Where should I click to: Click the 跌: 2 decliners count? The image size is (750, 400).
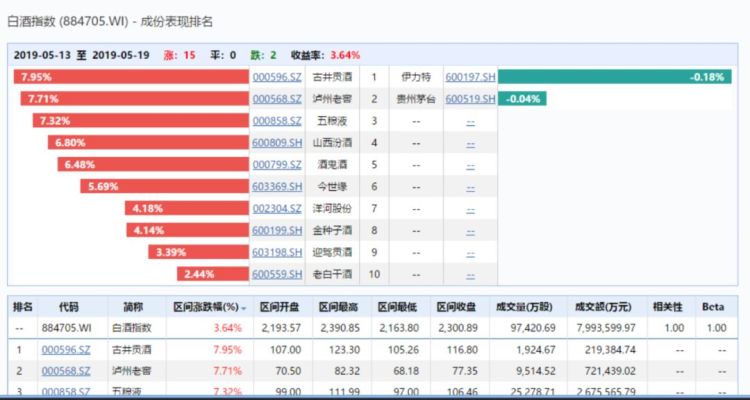(x=263, y=55)
